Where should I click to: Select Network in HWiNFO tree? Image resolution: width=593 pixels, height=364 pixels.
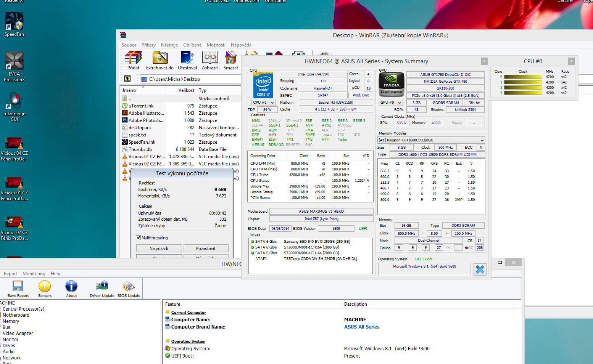[12, 358]
